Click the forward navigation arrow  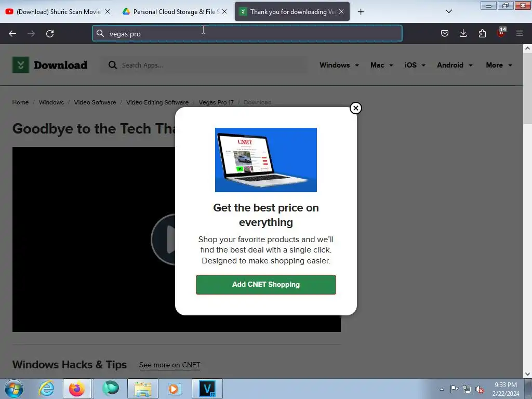[x=31, y=34]
